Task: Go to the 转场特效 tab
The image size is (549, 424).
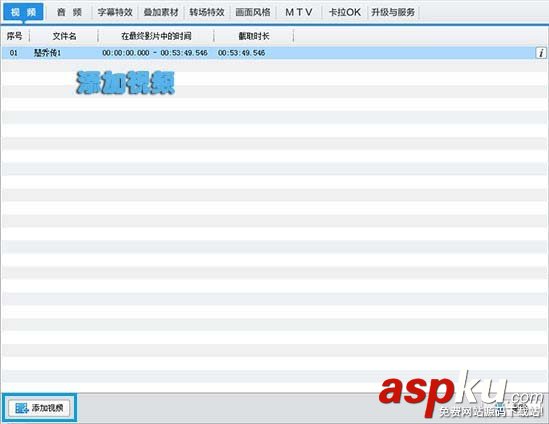Action: 207,12
